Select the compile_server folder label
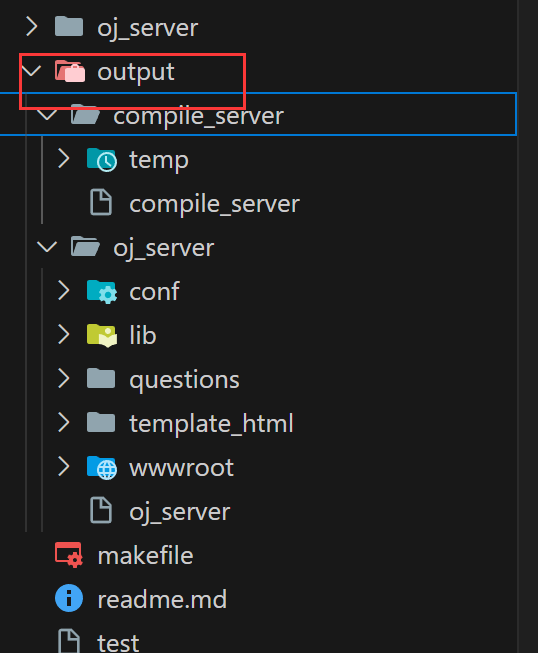 click(198, 116)
